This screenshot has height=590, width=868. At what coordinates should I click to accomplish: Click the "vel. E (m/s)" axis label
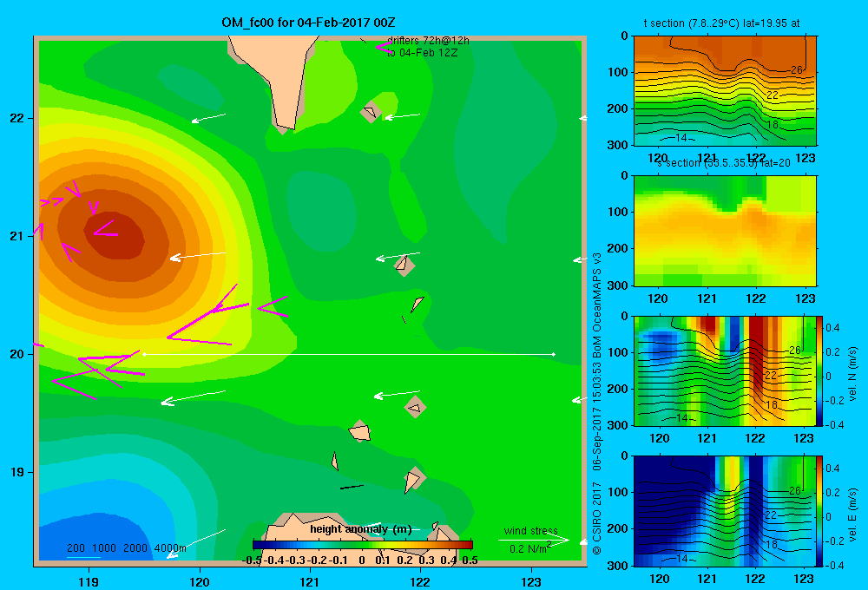coord(852,514)
